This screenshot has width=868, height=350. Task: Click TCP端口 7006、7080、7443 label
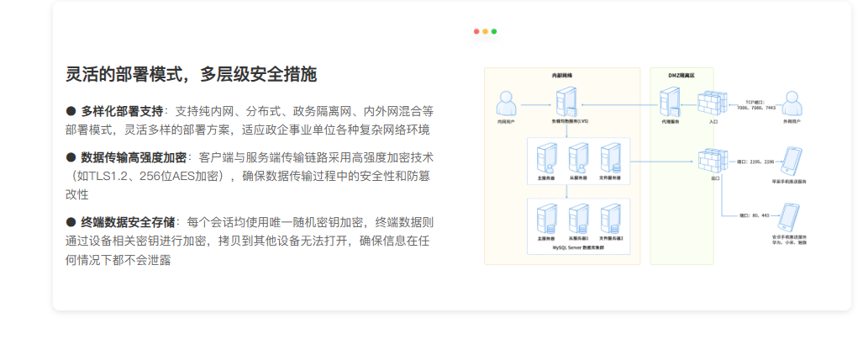[756, 105]
